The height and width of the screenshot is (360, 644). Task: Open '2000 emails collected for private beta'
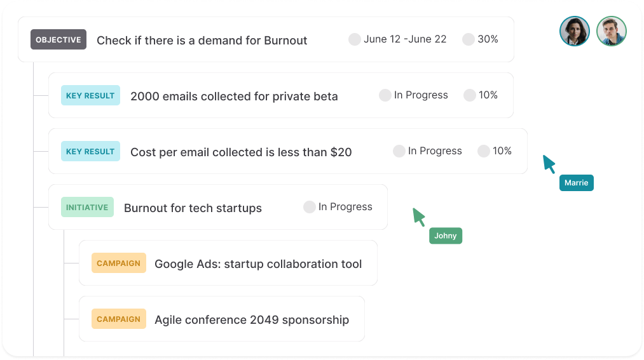point(234,96)
